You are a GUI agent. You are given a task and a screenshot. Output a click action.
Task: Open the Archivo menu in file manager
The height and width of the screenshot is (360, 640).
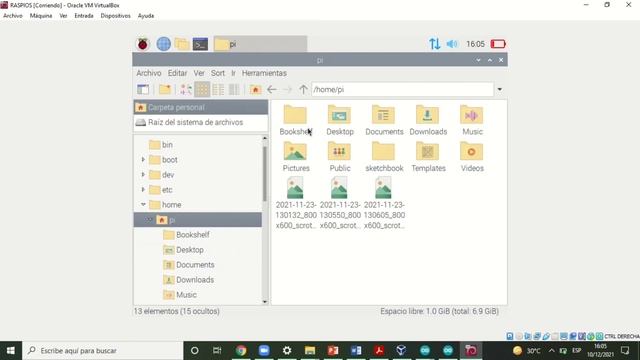pos(149,73)
